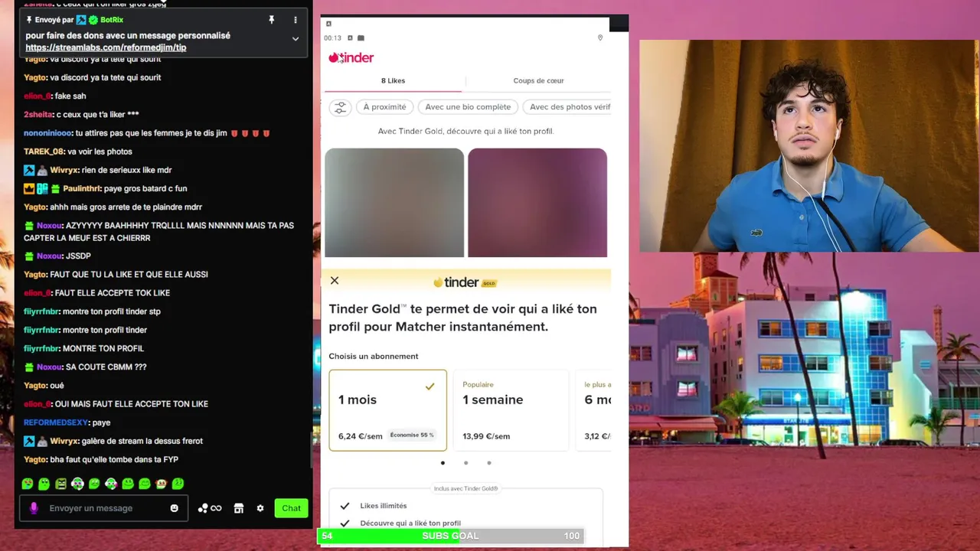Viewport: 980px width, 551px height.
Task: Click username REFORMEDSEXY in chat
Action: 56,422
